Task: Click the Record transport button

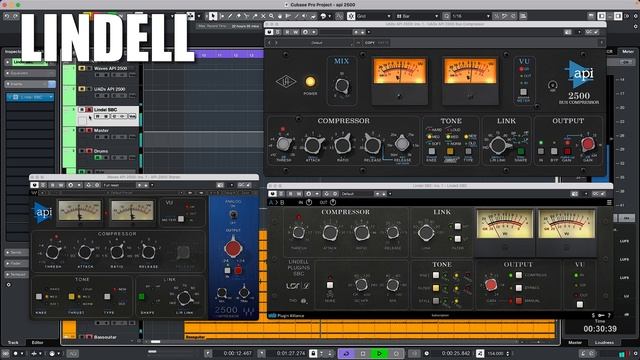Action: [x=396, y=353]
